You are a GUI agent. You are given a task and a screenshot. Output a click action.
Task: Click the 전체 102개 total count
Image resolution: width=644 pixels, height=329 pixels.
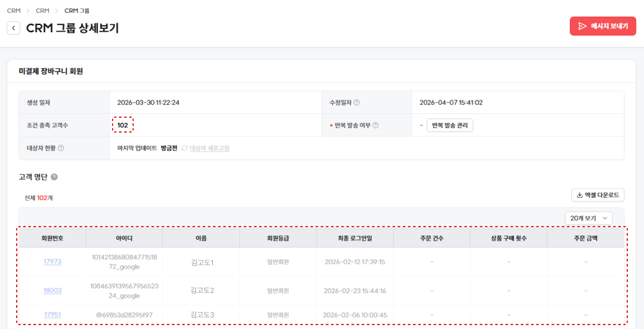[39, 198]
